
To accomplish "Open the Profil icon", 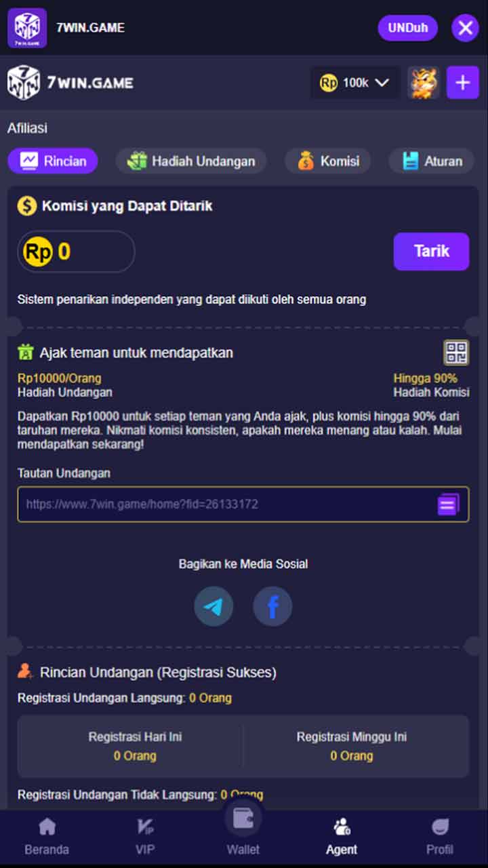I will click(x=440, y=836).
